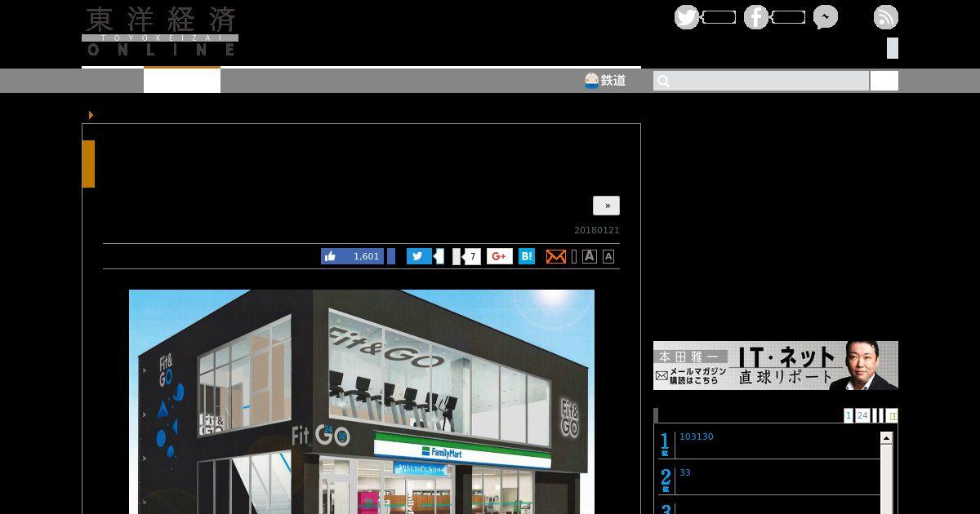Go to next page with » button

point(606,206)
